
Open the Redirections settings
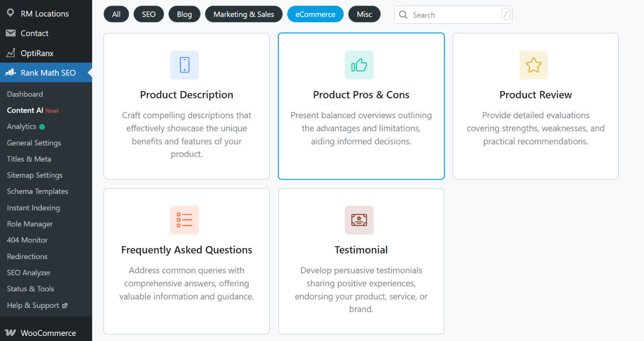[x=27, y=256]
